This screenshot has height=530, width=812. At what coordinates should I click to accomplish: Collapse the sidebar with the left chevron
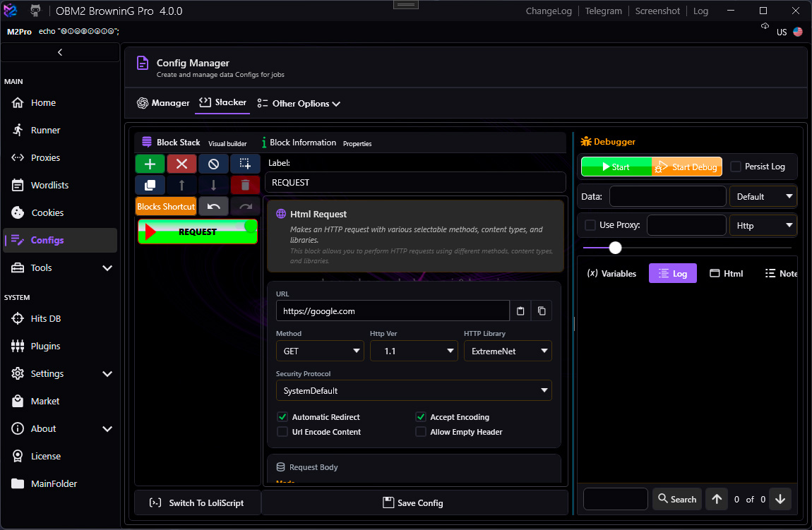60,52
